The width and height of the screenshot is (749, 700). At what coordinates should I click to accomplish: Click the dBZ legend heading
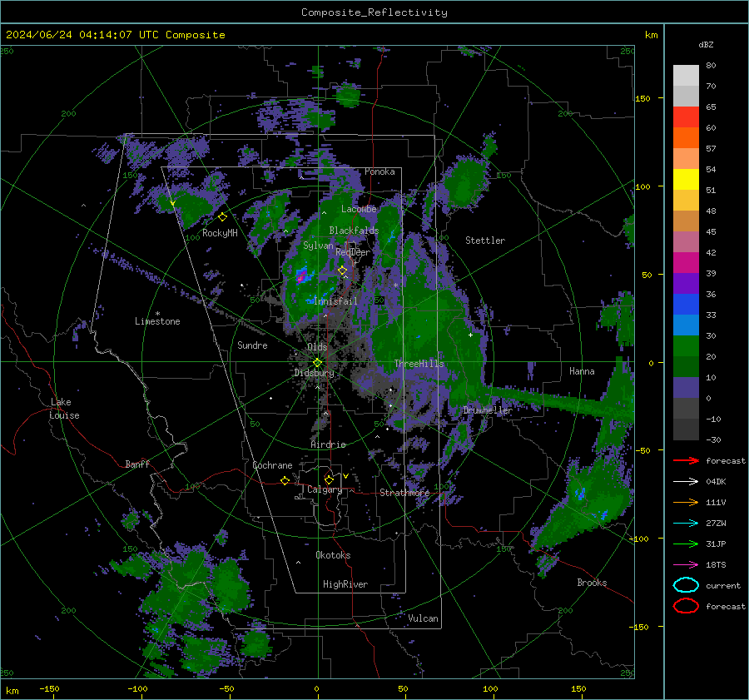coord(706,44)
